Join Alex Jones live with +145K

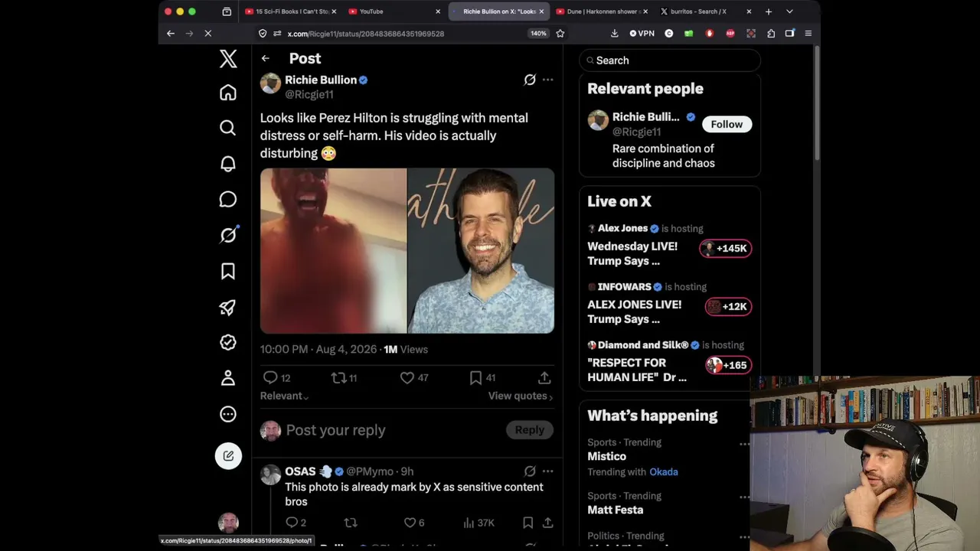coord(726,249)
